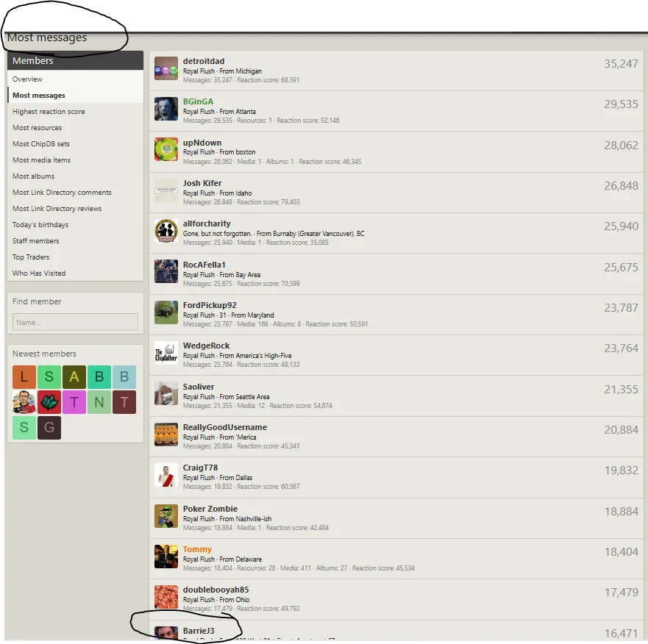Open RocAFella1's avatar image
648x644 pixels.
[166, 271]
